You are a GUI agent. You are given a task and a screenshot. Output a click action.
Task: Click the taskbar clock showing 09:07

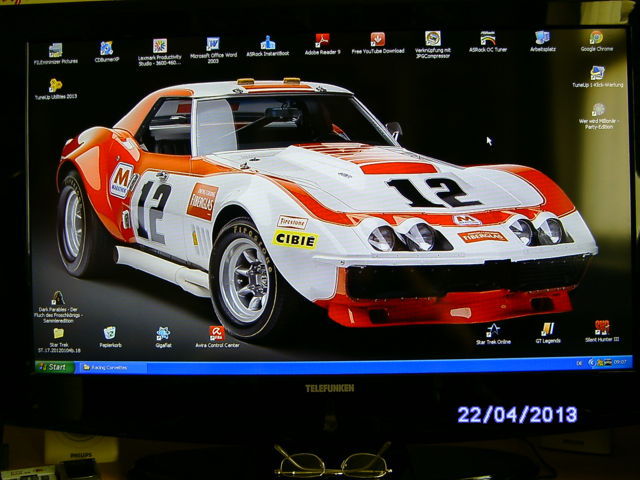click(620, 362)
